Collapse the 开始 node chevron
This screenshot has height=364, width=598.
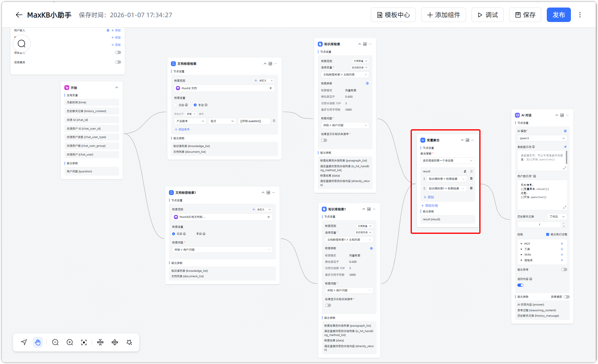click(117, 88)
